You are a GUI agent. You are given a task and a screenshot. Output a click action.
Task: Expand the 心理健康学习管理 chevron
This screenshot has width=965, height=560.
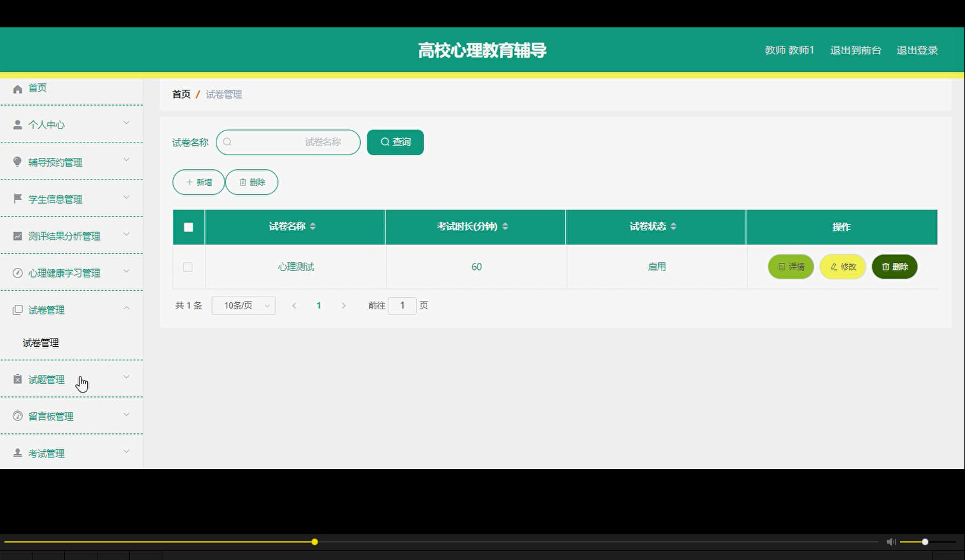click(x=127, y=271)
